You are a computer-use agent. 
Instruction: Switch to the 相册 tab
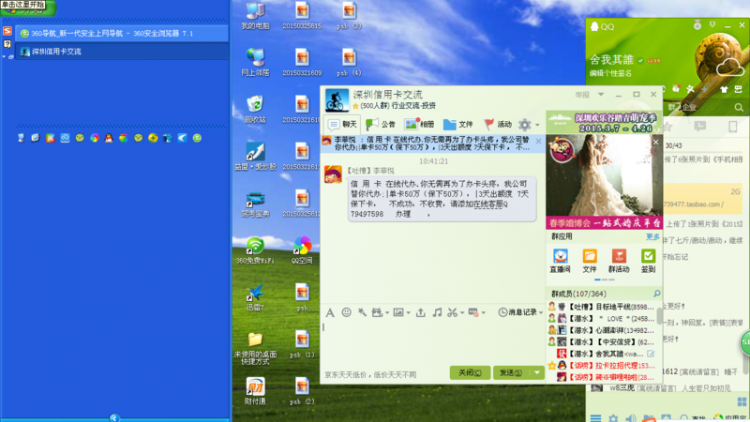tap(419, 124)
